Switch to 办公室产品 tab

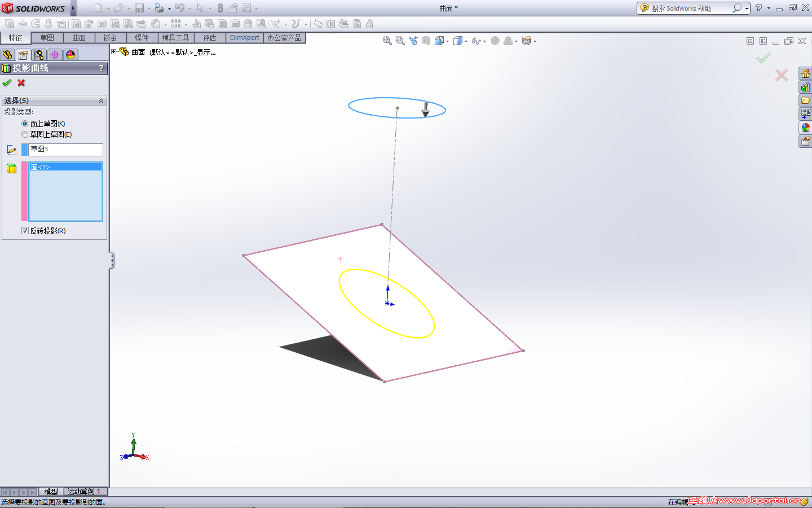click(285, 38)
